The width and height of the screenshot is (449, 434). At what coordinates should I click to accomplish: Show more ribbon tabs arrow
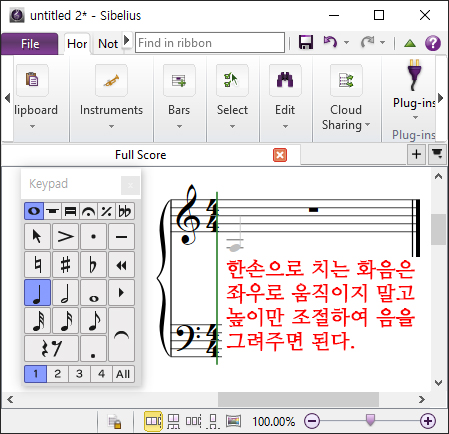[x=127, y=40]
